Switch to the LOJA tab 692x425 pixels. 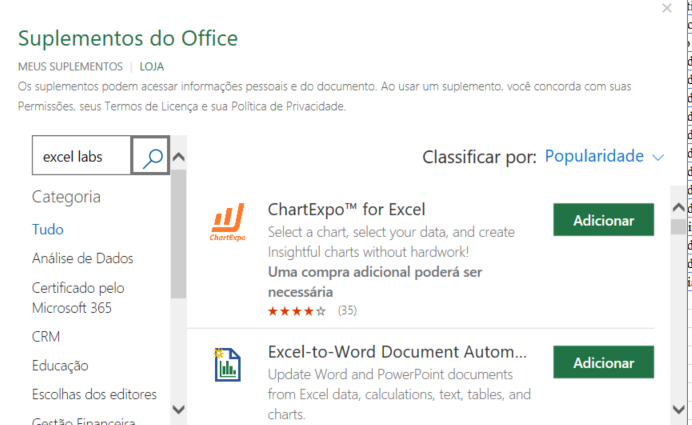click(x=151, y=67)
